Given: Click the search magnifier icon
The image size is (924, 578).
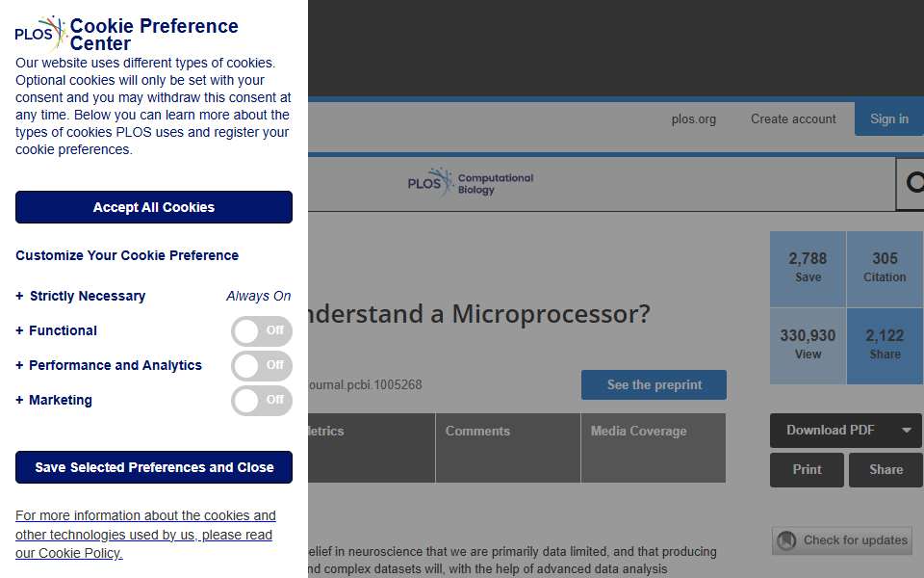Looking at the screenshot, I should [914, 183].
